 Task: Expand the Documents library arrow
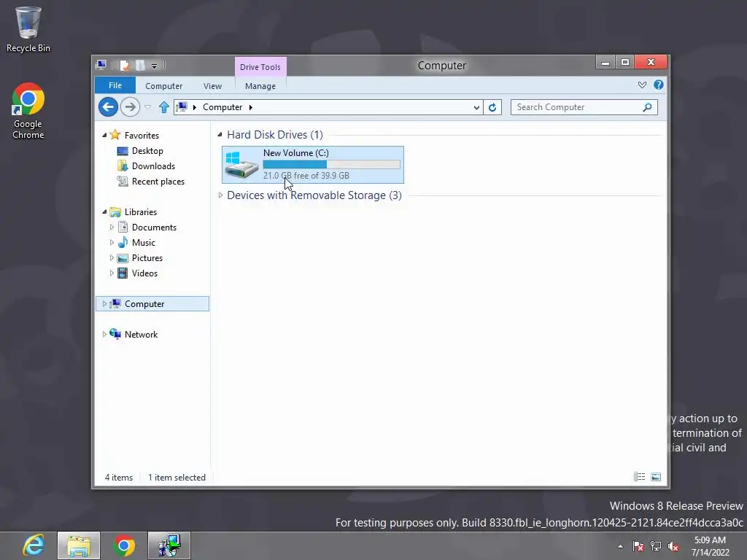[x=112, y=227]
